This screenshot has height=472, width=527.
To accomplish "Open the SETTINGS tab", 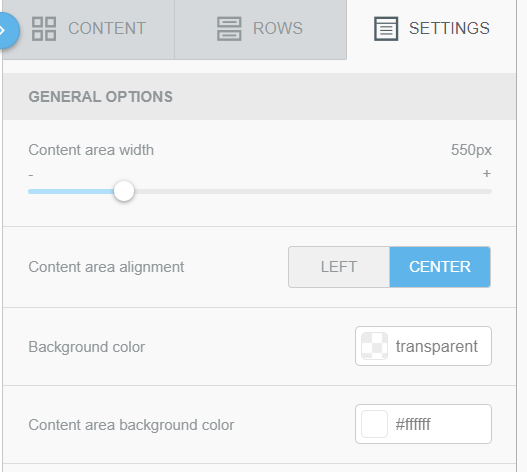I will pyautogui.click(x=432, y=29).
